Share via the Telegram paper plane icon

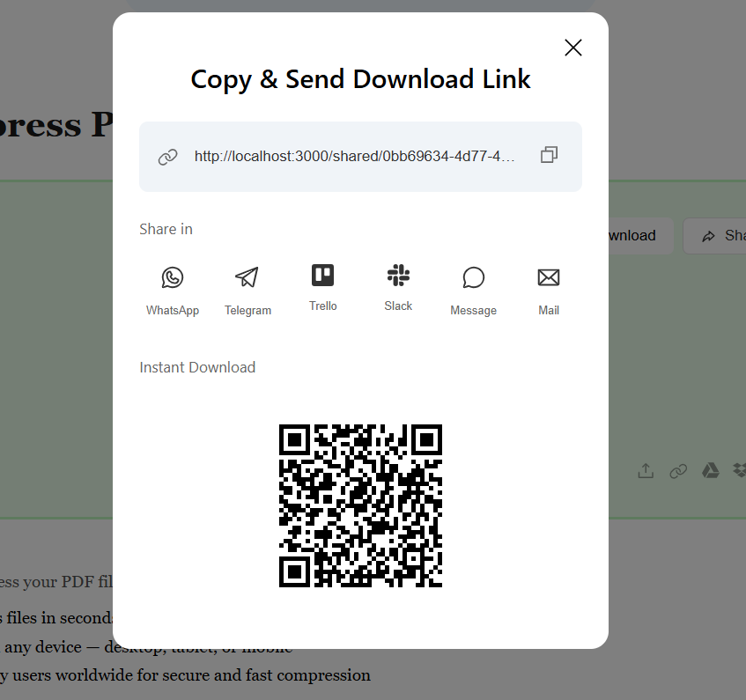point(247,277)
